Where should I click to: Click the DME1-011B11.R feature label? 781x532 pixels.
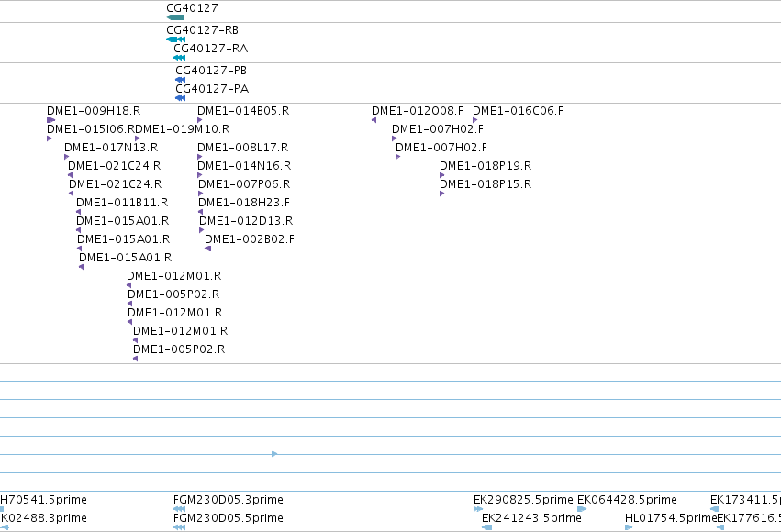pos(122,203)
